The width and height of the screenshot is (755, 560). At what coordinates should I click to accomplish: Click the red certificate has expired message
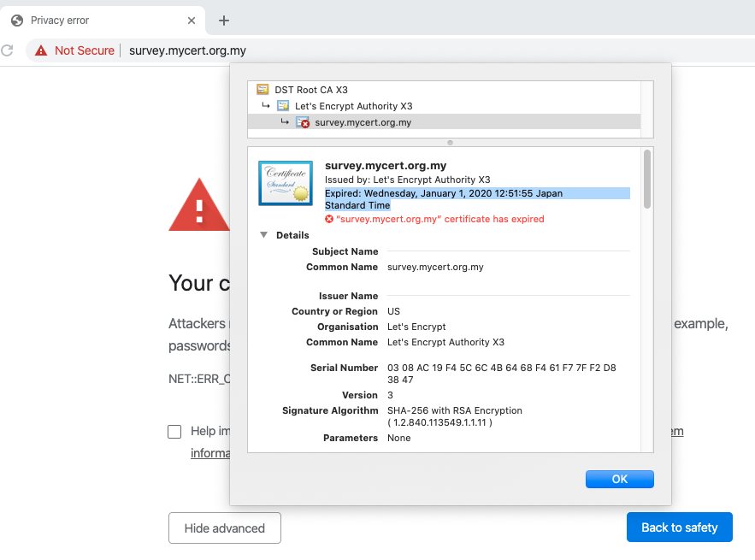tap(440, 219)
